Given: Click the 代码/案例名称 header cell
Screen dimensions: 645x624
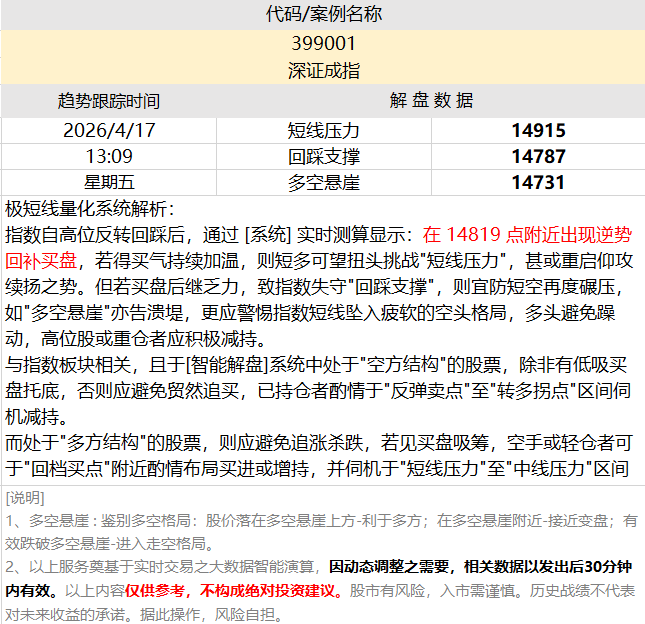Looking at the screenshot, I should [323, 15].
